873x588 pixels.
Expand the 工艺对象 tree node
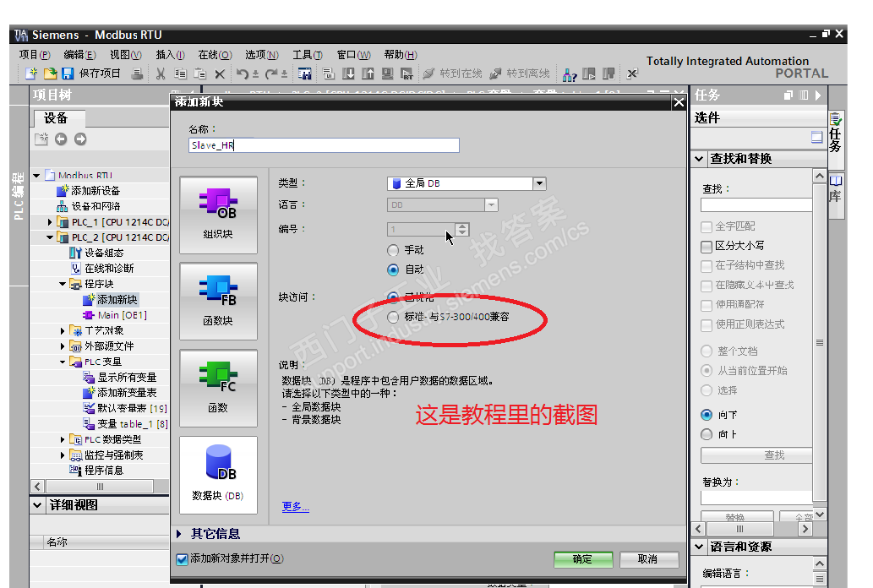click(x=63, y=331)
